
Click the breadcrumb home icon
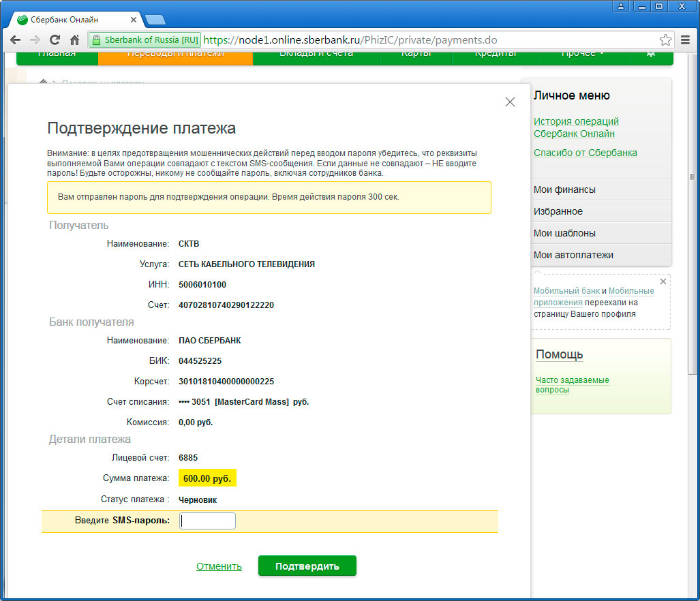click(x=43, y=82)
